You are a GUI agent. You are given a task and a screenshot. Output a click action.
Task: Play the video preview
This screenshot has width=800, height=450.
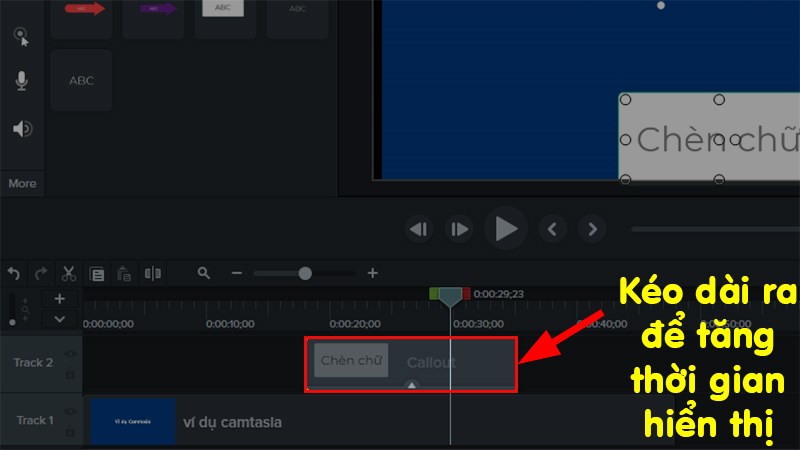click(506, 229)
